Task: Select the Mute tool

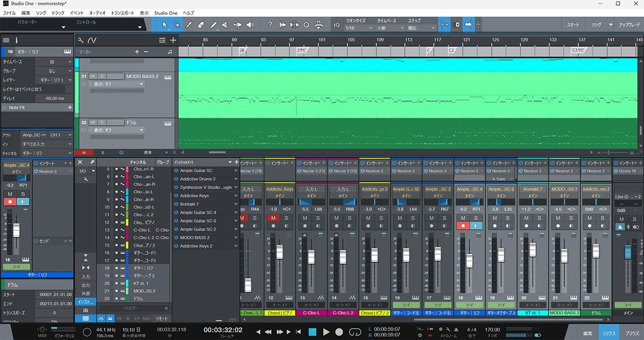Action: click(x=226, y=24)
